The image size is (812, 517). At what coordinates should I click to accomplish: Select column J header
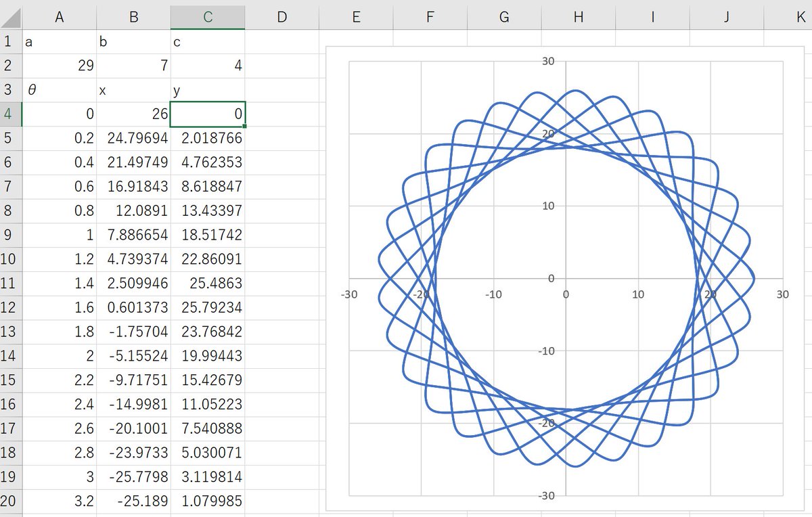[x=727, y=18]
